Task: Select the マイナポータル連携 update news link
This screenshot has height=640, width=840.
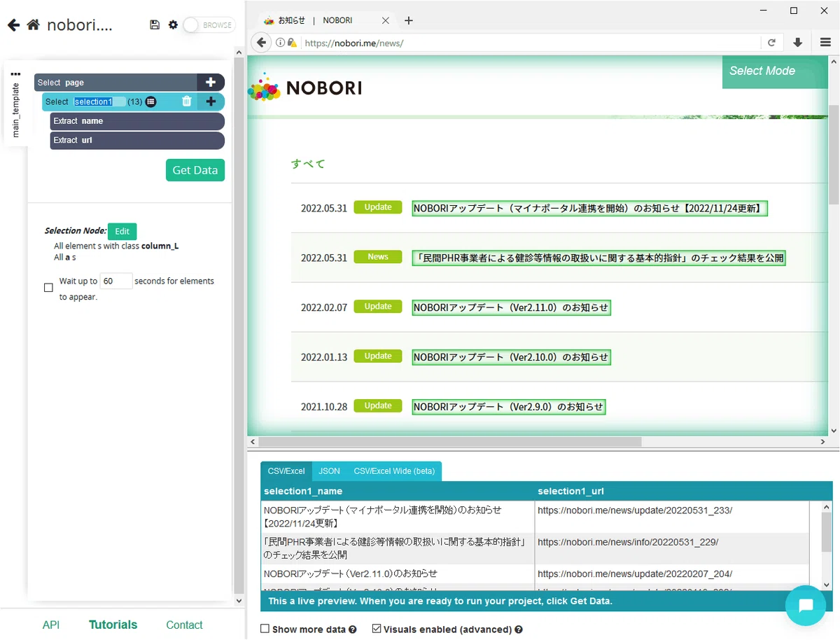Action: 589,208
